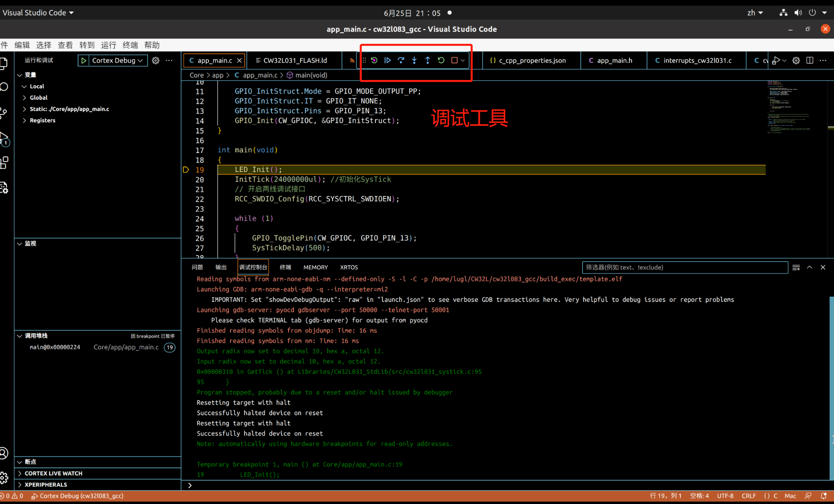Expand the Registers tree node
Viewport: 834px width, 504px height.
pos(42,120)
